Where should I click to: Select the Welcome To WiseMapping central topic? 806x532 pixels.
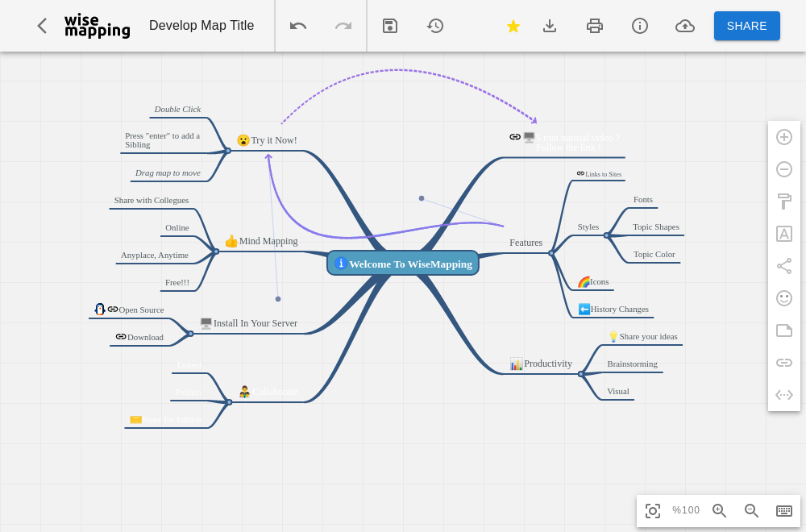click(403, 263)
